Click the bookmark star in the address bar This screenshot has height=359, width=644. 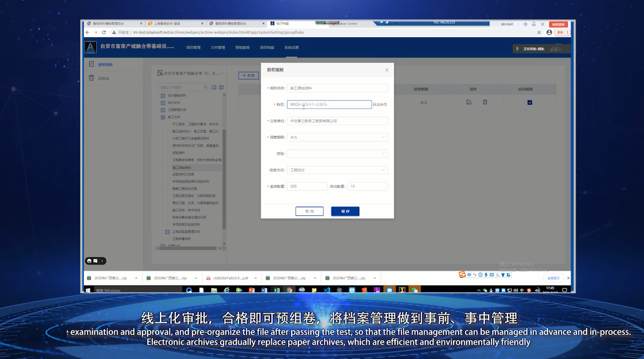[539, 32]
